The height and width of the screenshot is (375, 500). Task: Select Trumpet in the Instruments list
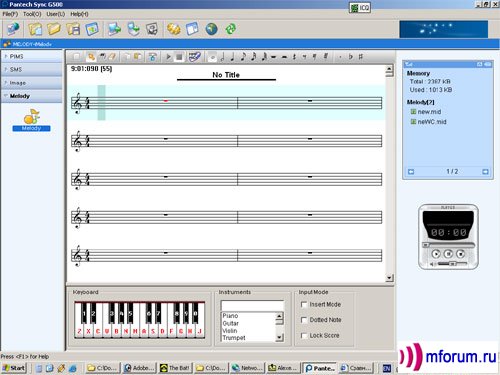(x=234, y=338)
